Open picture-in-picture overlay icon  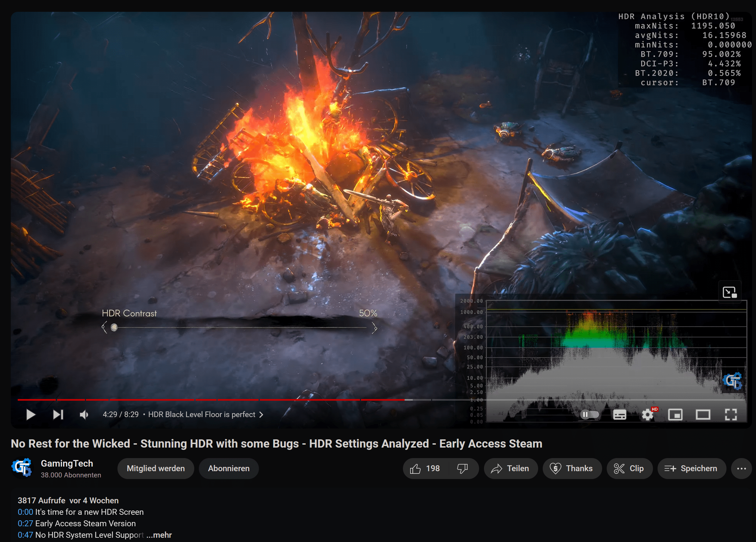coord(729,292)
